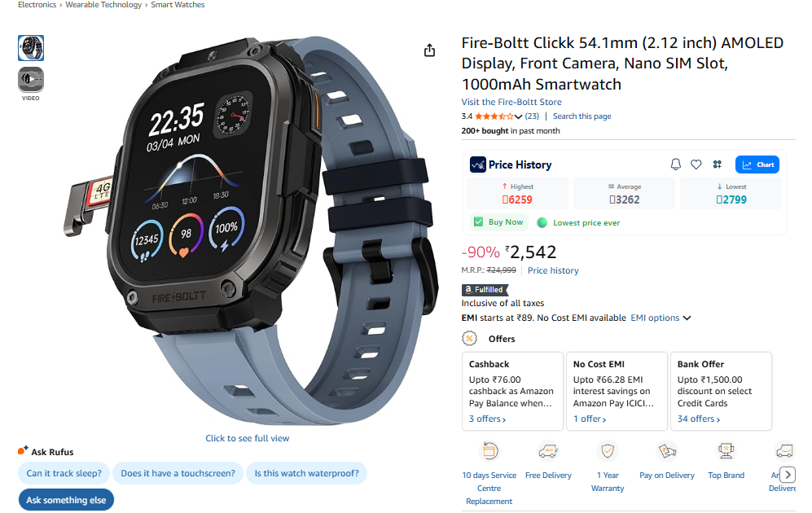The image size is (812, 513).
Task: Open the Price History Chart button
Action: pos(757,164)
